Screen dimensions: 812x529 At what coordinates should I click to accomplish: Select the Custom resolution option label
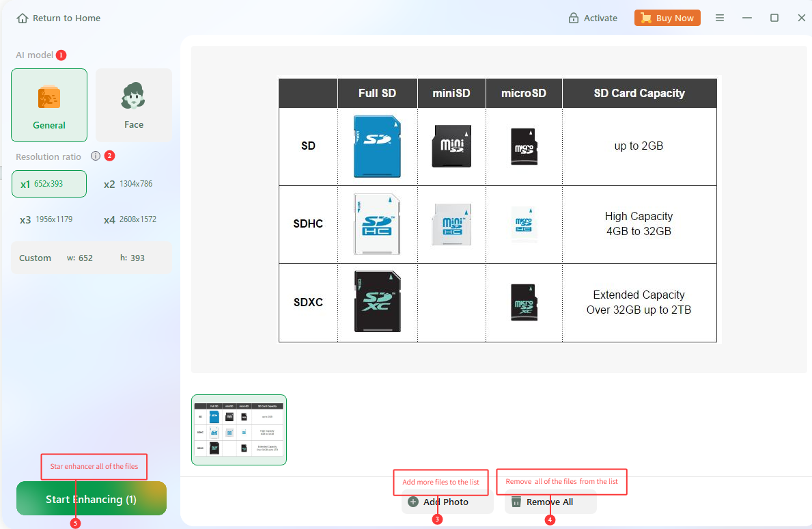tap(36, 258)
